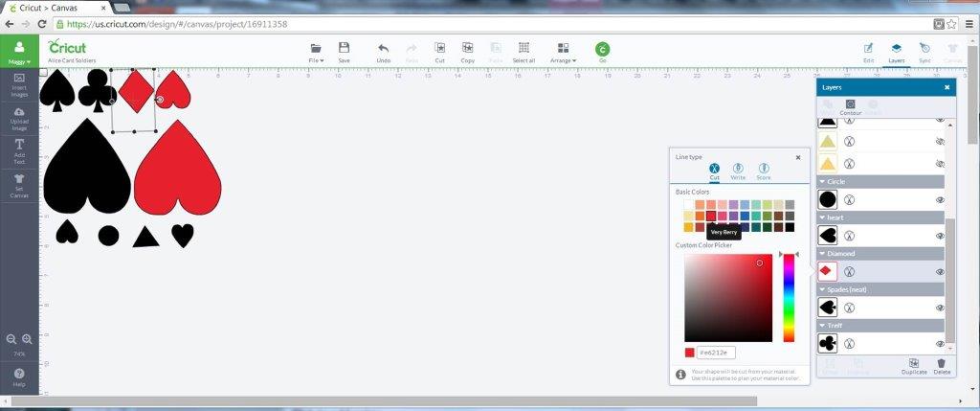This screenshot has height=411, width=980.
Task: Select the small black triangle on canvas
Action: 145,237
